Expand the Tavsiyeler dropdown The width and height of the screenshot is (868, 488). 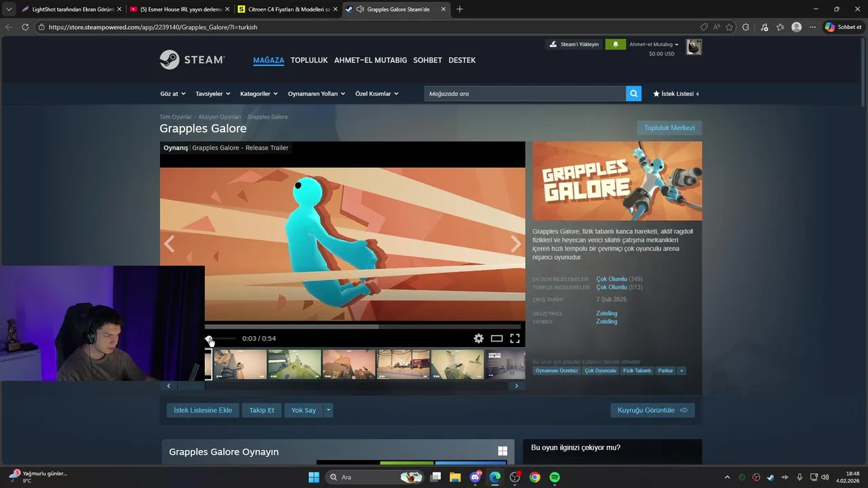click(x=213, y=94)
